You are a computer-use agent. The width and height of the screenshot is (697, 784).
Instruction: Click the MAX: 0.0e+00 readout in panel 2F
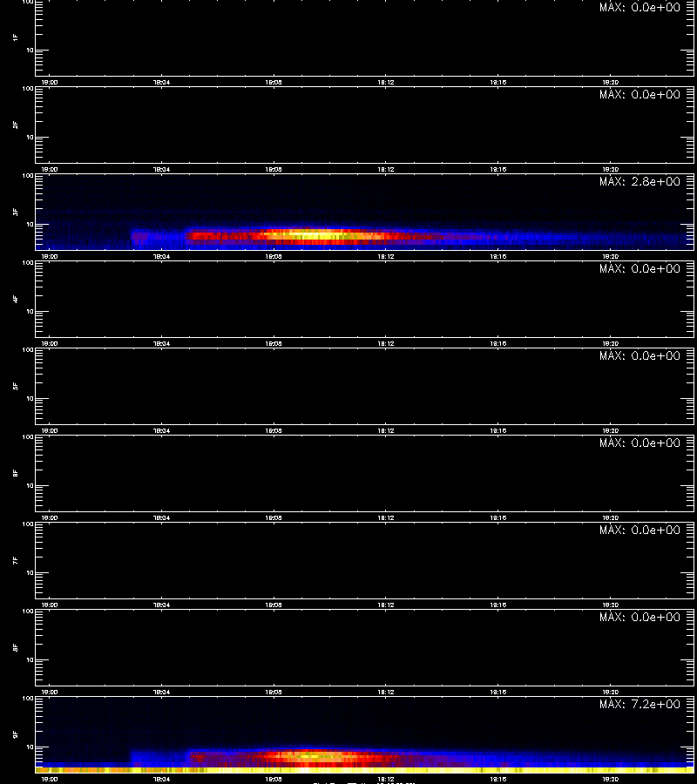pos(639,94)
